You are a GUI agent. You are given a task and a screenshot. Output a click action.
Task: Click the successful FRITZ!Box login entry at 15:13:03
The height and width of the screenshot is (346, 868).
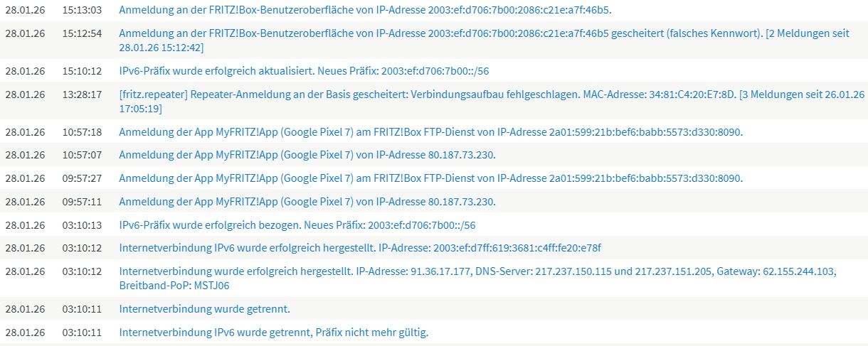(x=365, y=11)
